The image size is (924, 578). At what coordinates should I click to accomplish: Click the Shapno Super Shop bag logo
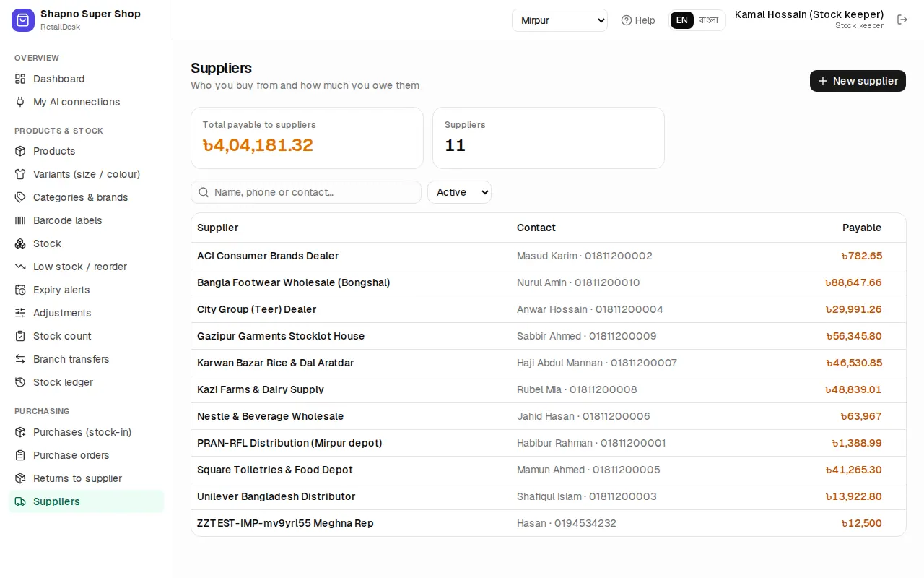click(23, 20)
